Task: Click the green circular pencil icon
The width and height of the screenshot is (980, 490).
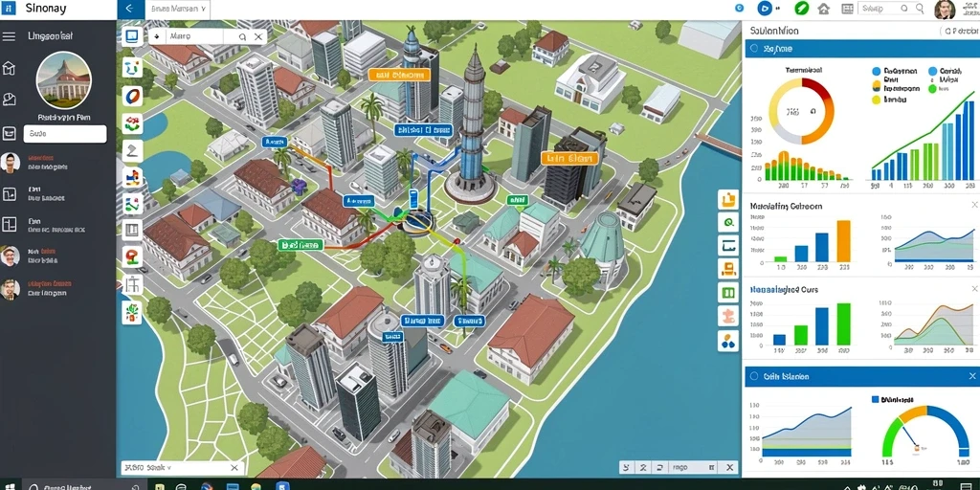Action: click(801, 8)
